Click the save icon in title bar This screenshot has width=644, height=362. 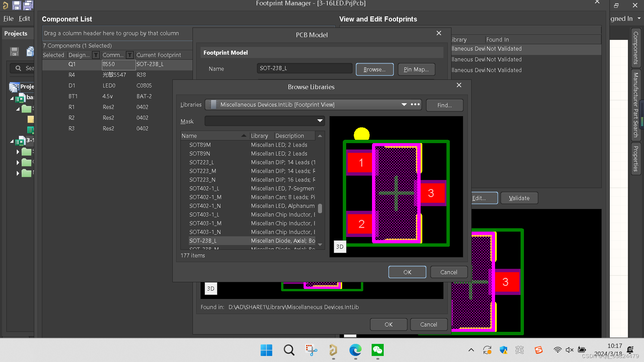pyautogui.click(x=16, y=5)
